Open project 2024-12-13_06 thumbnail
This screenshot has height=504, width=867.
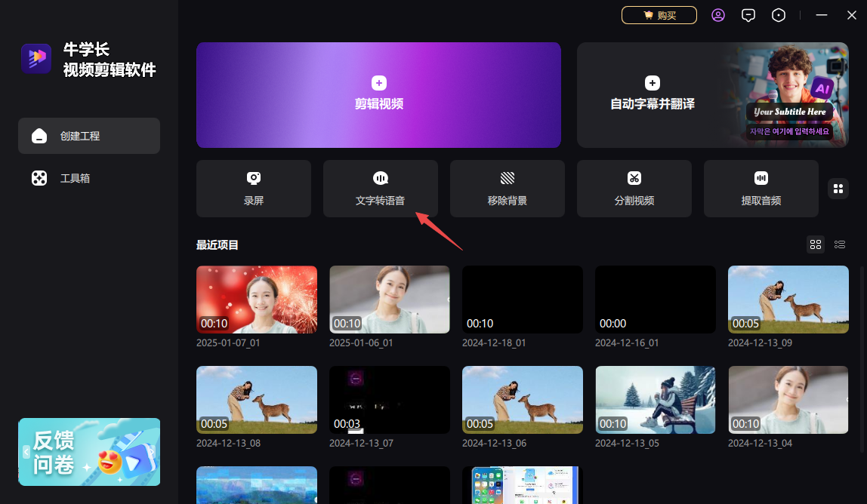pyautogui.click(x=523, y=400)
